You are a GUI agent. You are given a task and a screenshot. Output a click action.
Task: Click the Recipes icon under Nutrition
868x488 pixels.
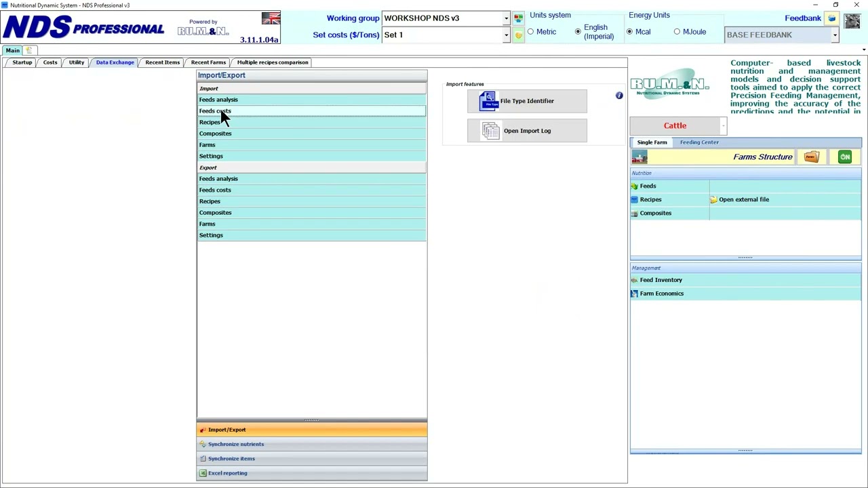[635, 199]
